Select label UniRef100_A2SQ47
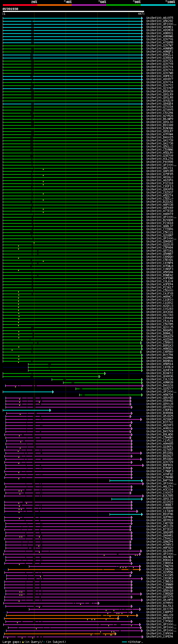Viewport: 178px width, 644px height. pos(160,419)
